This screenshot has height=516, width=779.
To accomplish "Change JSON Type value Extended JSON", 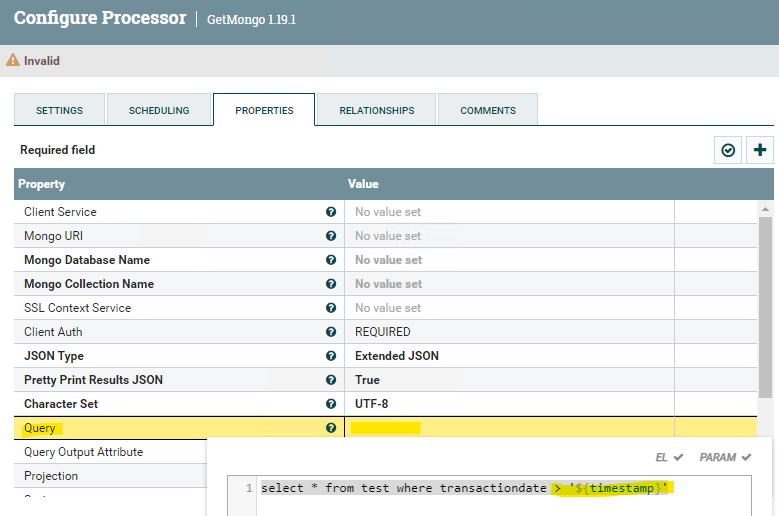I will tap(508, 356).
